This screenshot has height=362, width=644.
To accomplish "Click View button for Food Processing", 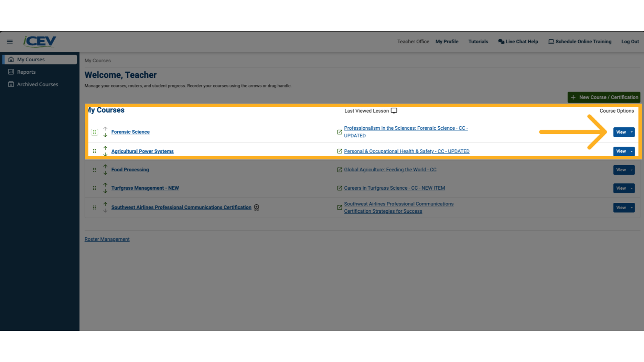I will point(621,170).
